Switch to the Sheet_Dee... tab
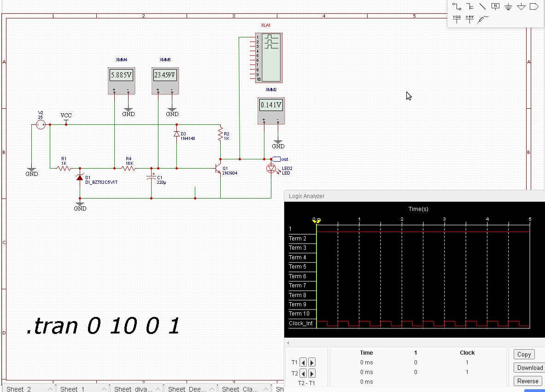The height and width of the screenshot is (392, 545). pos(187,389)
